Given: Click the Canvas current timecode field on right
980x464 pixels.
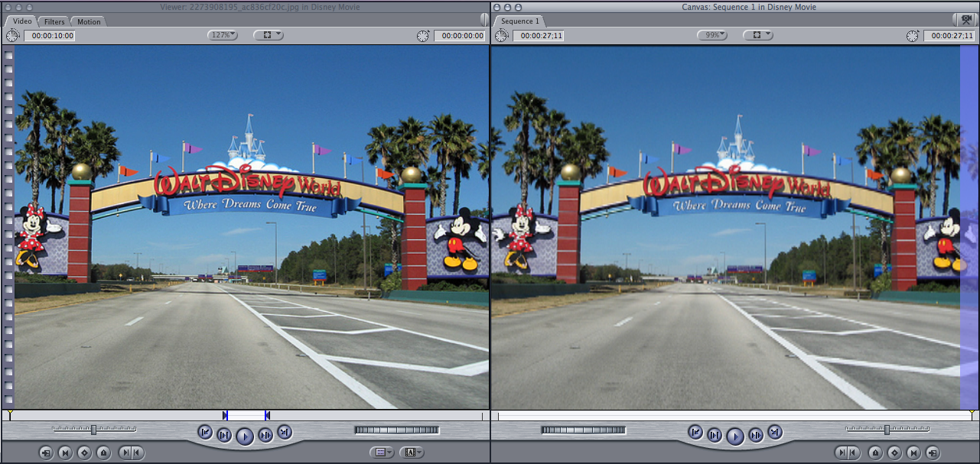Looking at the screenshot, I should (949, 35).
